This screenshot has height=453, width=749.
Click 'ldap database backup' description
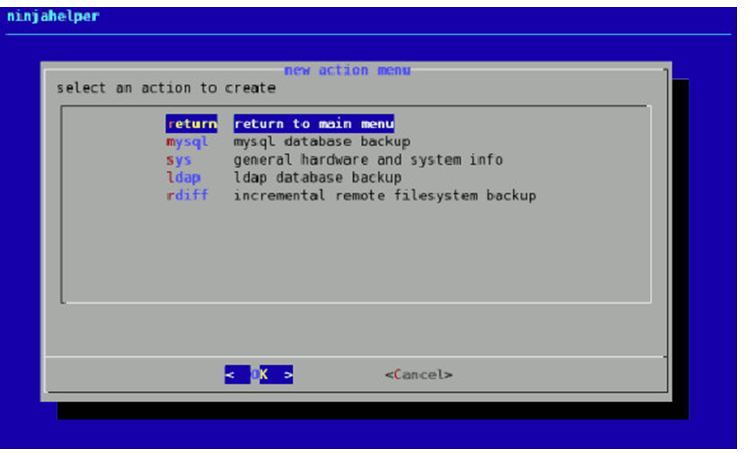pyautogui.click(x=318, y=178)
